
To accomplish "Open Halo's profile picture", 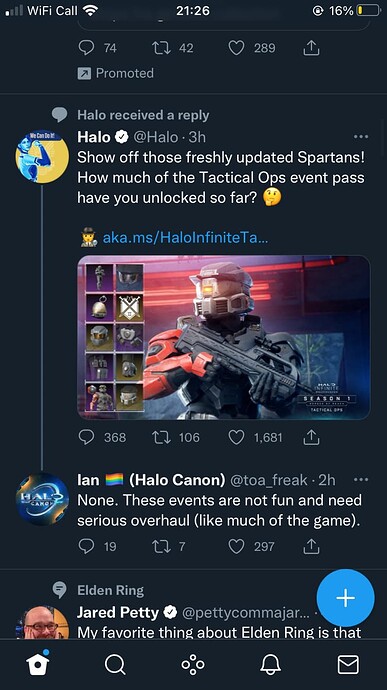I will [42, 157].
